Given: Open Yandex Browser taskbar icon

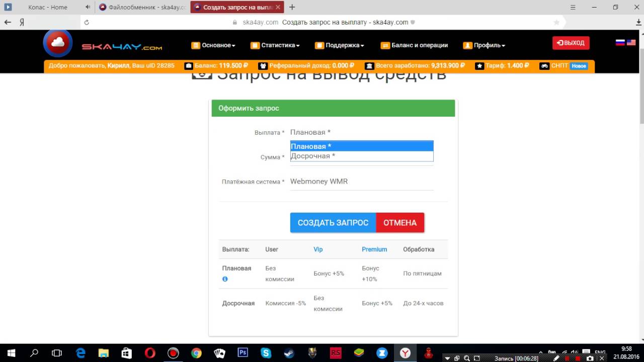Looking at the screenshot, I should pos(405,353).
